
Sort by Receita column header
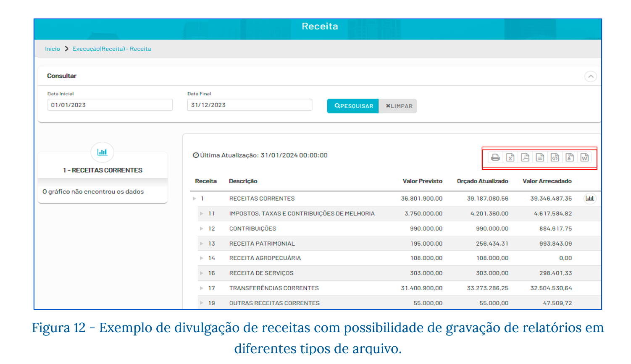pyautogui.click(x=206, y=181)
